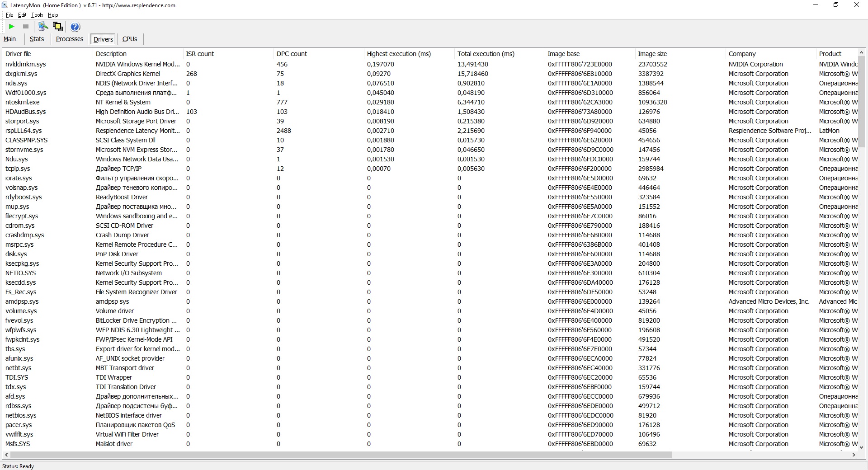Image resolution: width=868 pixels, height=470 pixels.
Task: Start monitoring with the green play icon
Action: point(12,27)
